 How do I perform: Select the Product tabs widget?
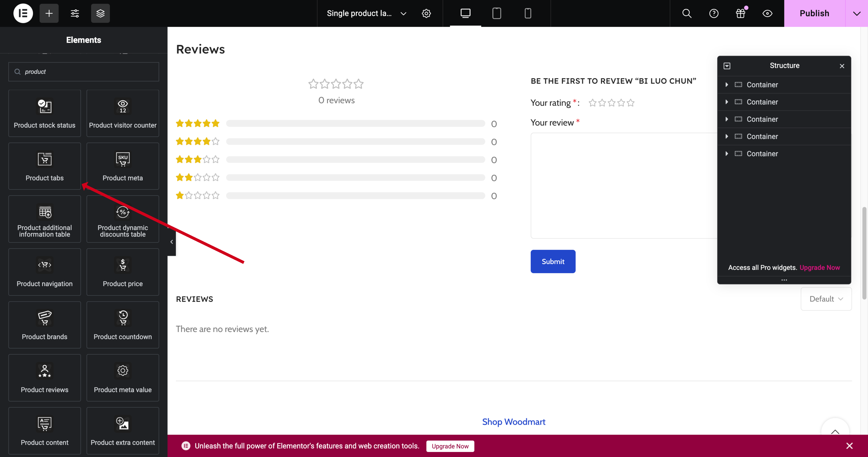click(x=45, y=166)
